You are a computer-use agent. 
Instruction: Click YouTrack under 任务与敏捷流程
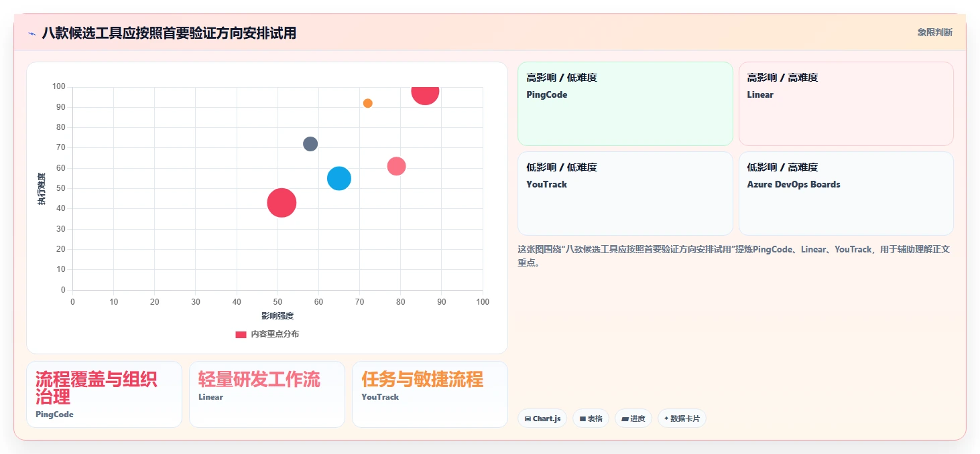(x=380, y=397)
